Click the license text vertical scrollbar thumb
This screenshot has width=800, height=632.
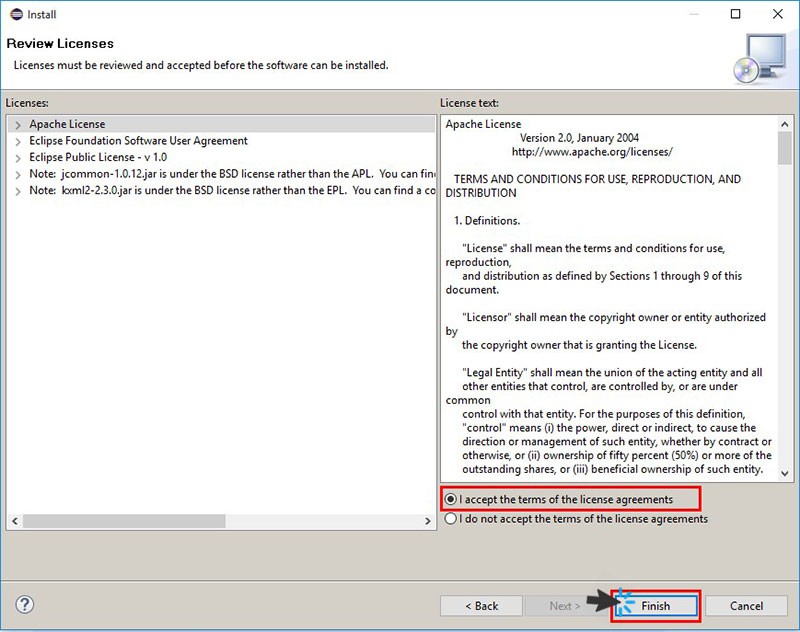(784, 147)
